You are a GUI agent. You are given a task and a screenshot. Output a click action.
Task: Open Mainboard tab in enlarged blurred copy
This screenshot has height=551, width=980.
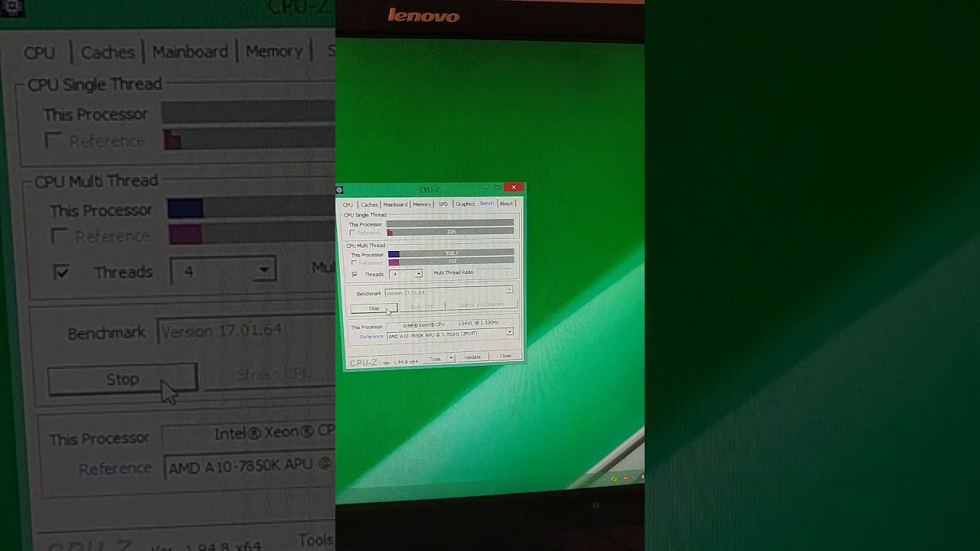(190, 51)
